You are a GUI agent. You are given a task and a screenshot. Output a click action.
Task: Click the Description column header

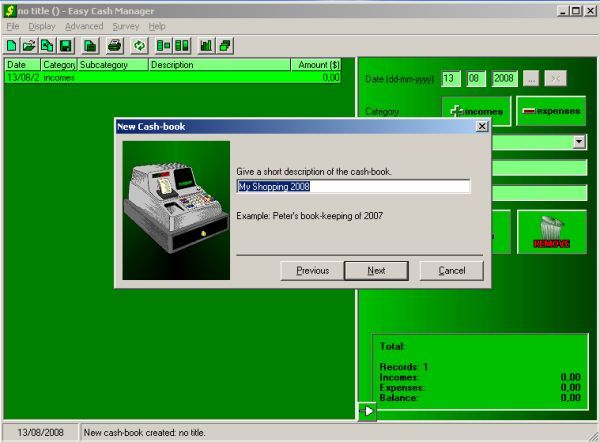click(x=220, y=65)
